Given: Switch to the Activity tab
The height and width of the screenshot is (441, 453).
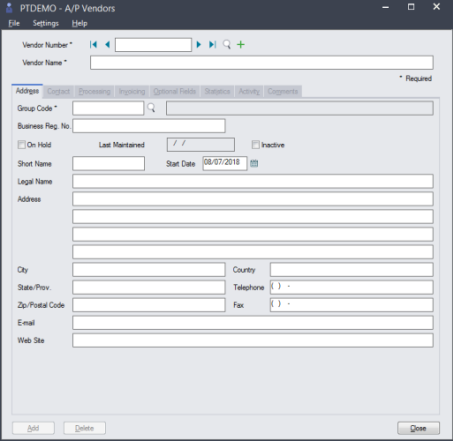Looking at the screenshot, I should point(249,91).
